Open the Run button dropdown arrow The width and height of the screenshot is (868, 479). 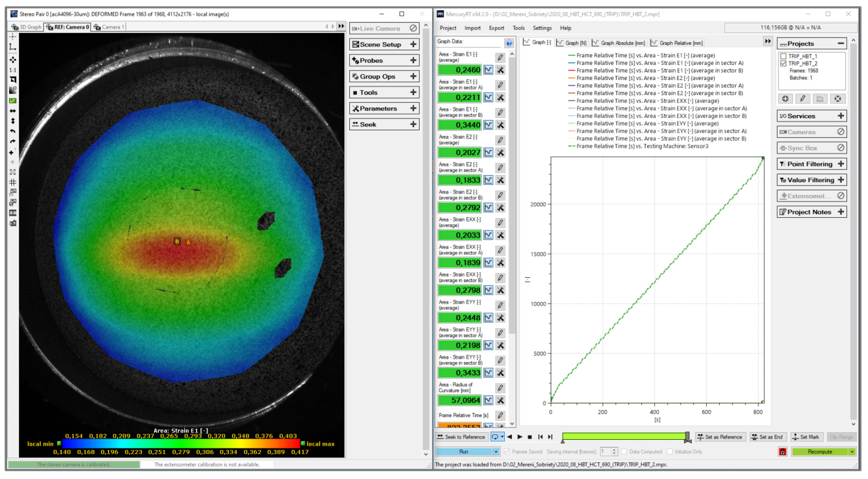point(496,452)
